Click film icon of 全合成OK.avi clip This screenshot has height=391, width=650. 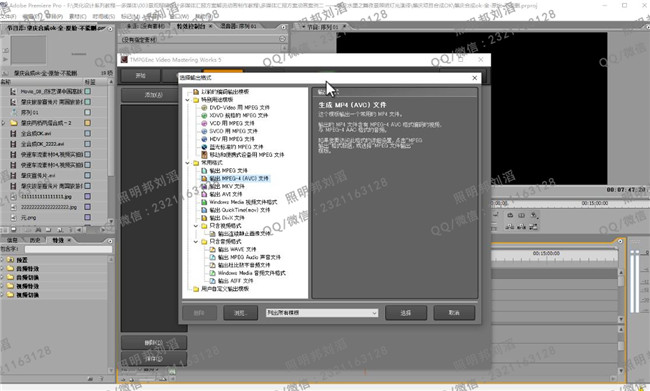click(14, 134)
